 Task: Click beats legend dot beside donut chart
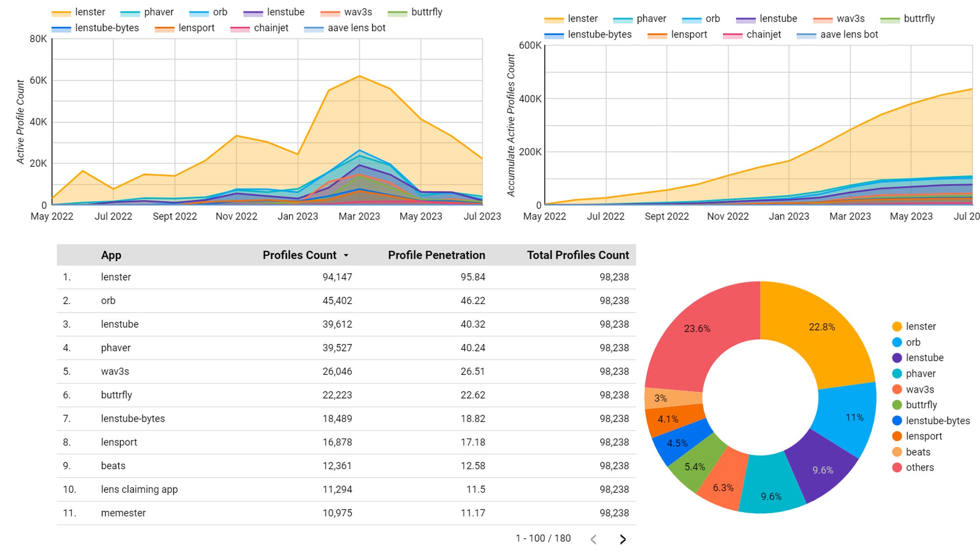click(x=897, y=452)
